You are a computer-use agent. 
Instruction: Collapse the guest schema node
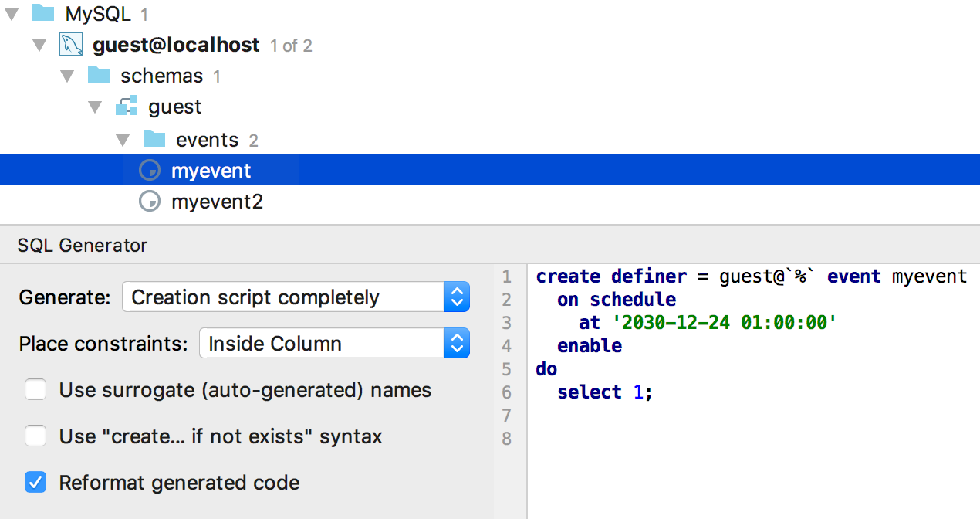(96, 107)
